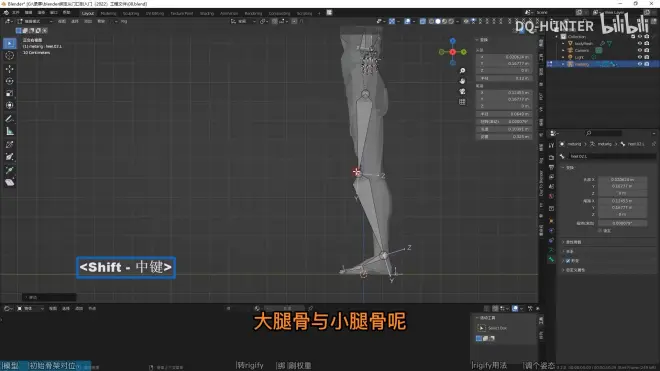Select the Transform tool
Viewport: 660px width, 371px height.
click(10, 105)
